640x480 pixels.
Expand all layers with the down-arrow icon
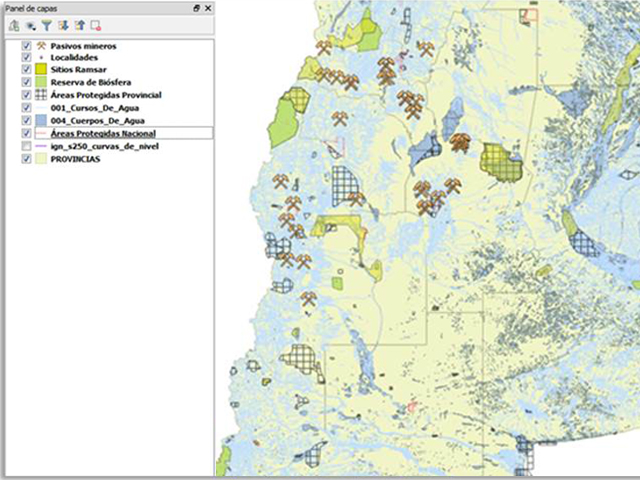click(63, 26)
